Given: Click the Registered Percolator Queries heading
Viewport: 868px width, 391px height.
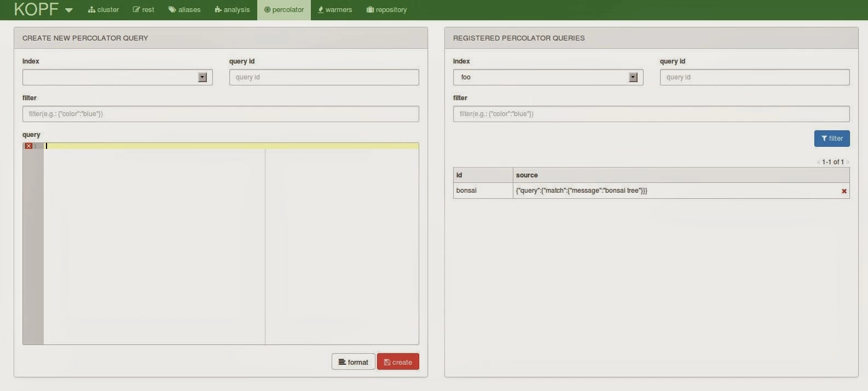Looking at the screenshot, I should click(x=519, y=38).
